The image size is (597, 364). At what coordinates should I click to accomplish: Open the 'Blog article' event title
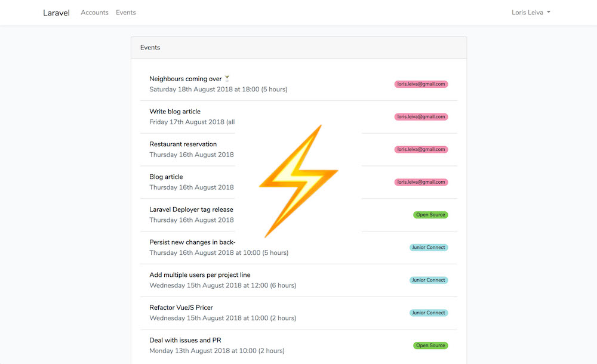166,177
